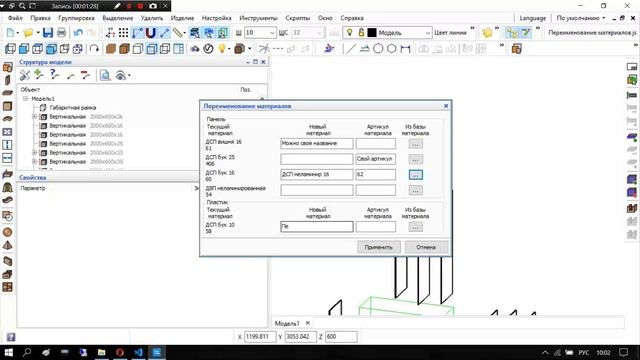Toggle the magnet snapping button
This screenshot has height=360, width=640.
[151, 33]
